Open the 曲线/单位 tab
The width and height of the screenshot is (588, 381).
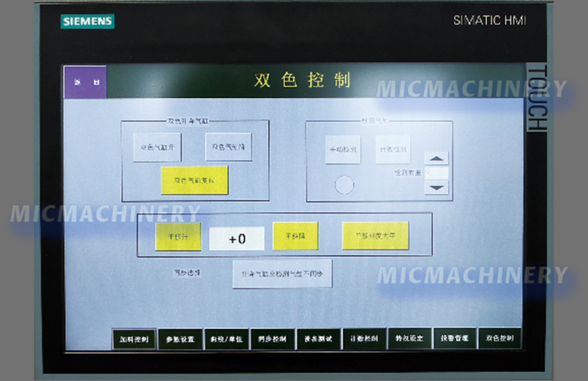(x=226, y=339)
